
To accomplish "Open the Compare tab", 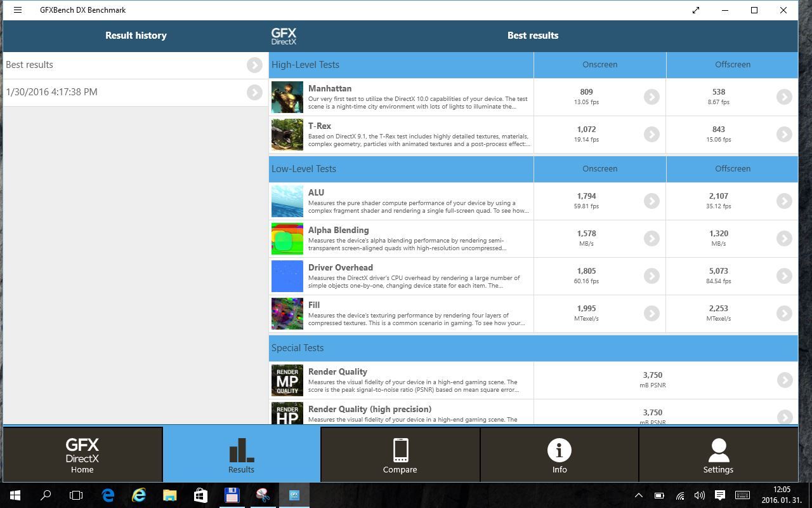I will click(400, 455).
